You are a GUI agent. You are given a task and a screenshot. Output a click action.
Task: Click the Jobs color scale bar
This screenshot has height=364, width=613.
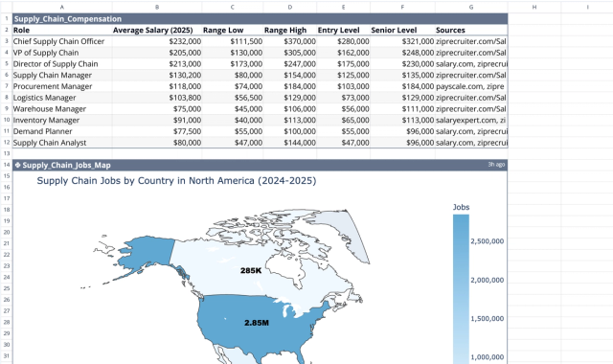click(x=461, y=289)
